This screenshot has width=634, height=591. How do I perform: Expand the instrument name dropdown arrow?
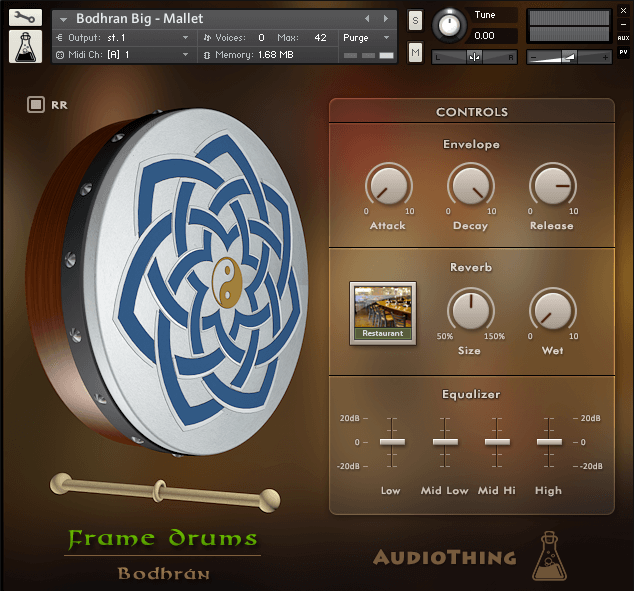coord(63,19)
